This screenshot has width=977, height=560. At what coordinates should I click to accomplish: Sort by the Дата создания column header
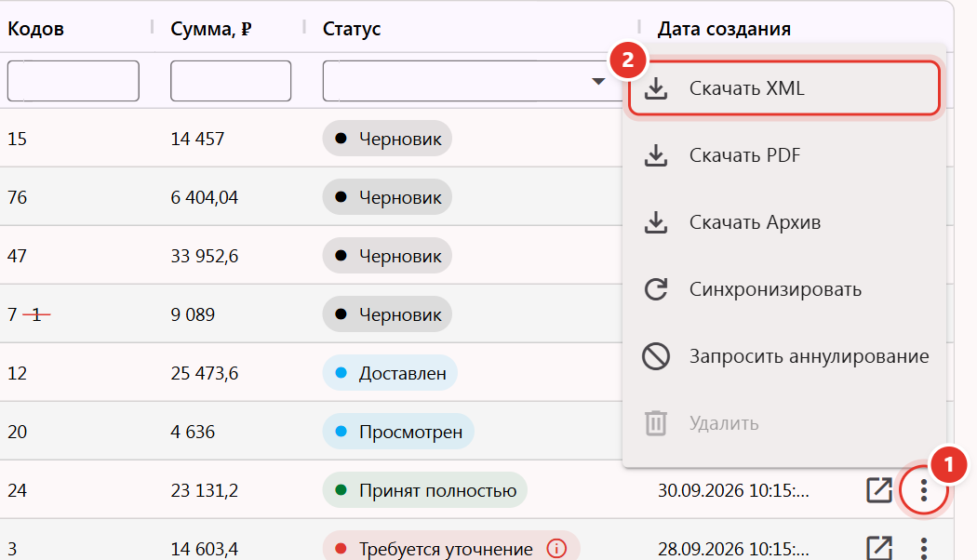(724, 29)
